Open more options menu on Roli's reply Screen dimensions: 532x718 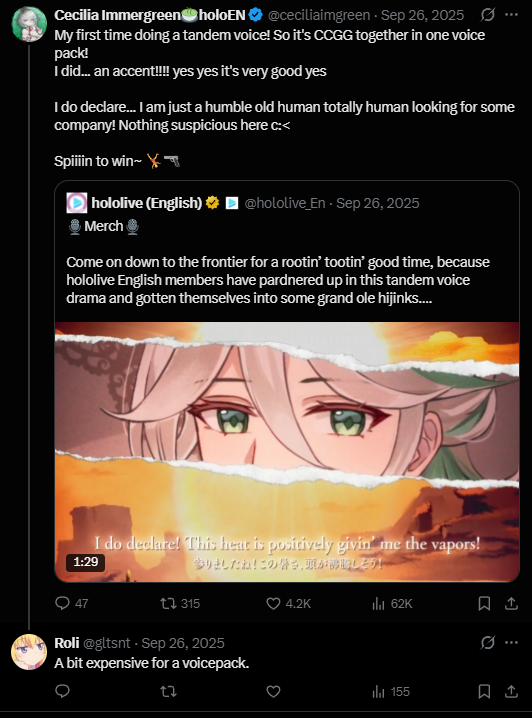511,642
